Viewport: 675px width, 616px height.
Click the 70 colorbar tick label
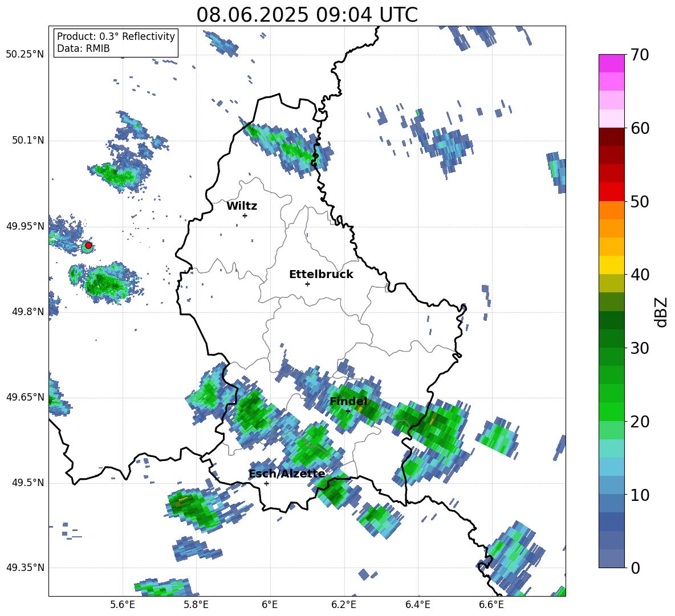click(640, 55)
